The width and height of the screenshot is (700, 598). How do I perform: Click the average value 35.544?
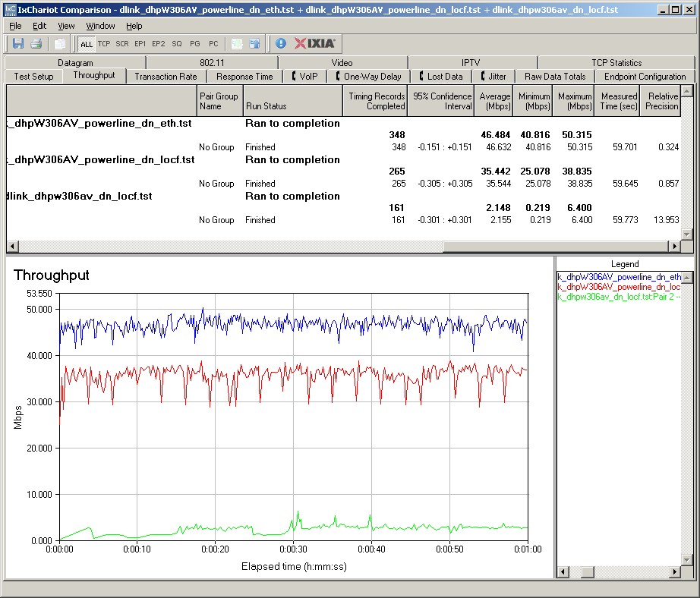click(499, 184)
